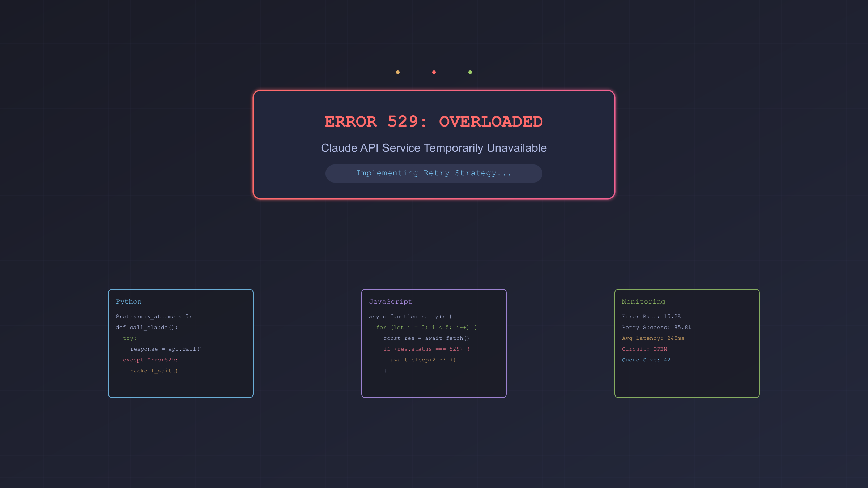Click the 'def call_claude():' line
Image resolution: width=868 pixels, height=488 pixels.
pos(147,328)
